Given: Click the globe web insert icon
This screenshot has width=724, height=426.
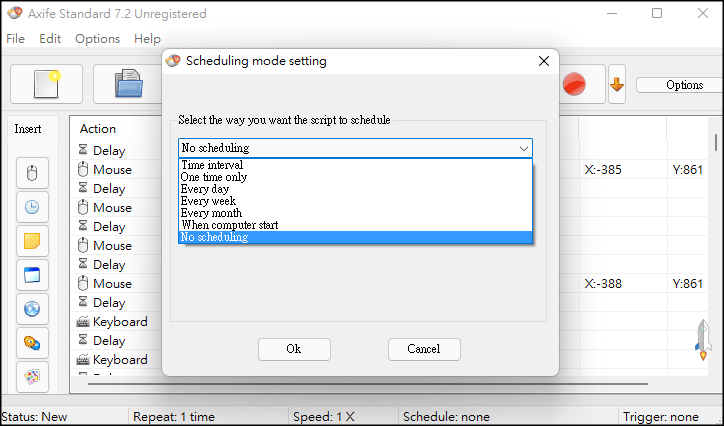Looking at the screenshot, I should (32, 309).
